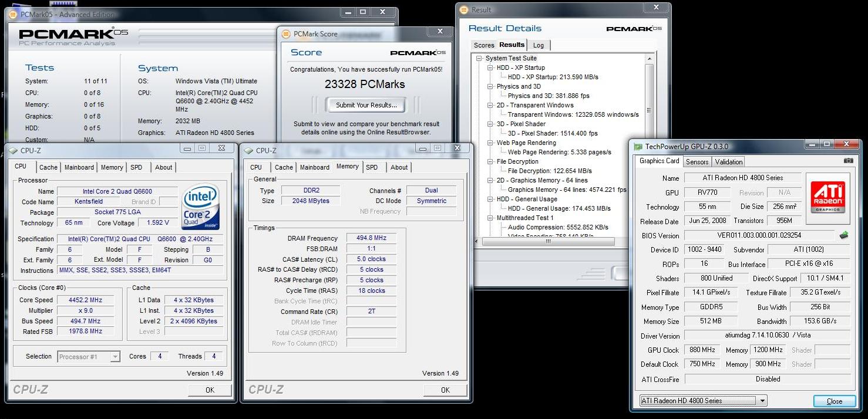This screenshot has height=419, width=868.
Task: Click the camera screenshot icon in GPU-Z
Action: (x=848, y=161)
